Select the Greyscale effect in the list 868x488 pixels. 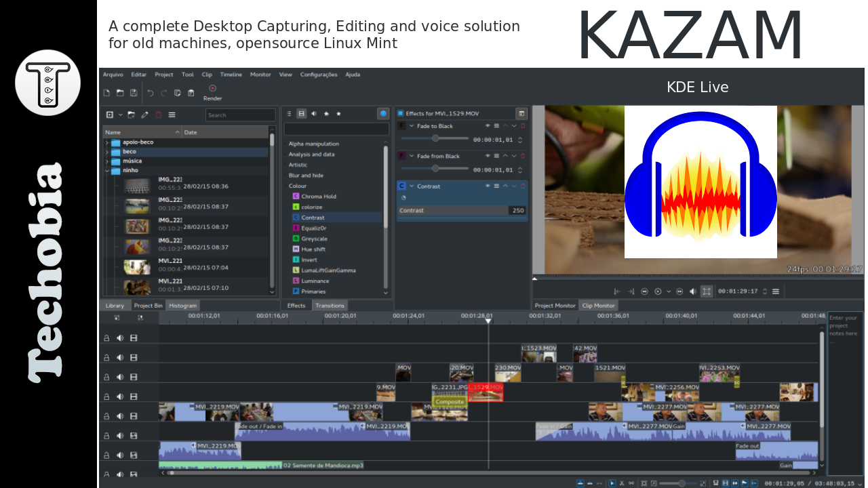point(313,239)
